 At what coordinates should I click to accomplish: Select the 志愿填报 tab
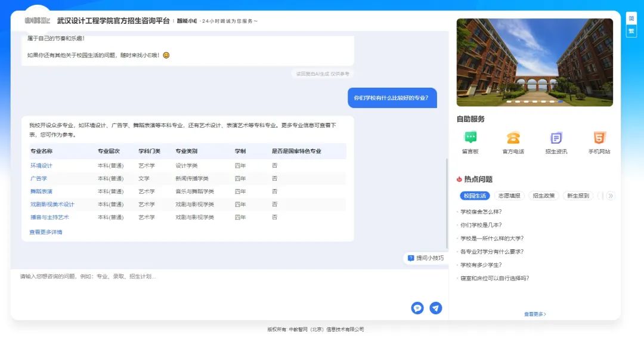point(509,196)
